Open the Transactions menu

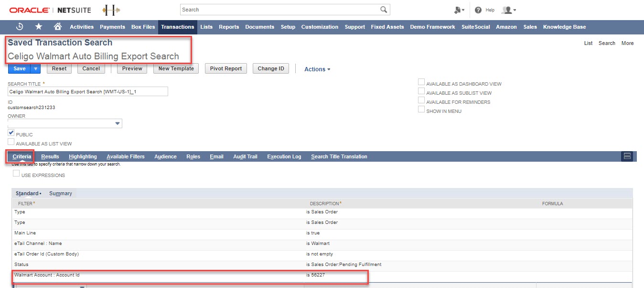coord(178,27)
